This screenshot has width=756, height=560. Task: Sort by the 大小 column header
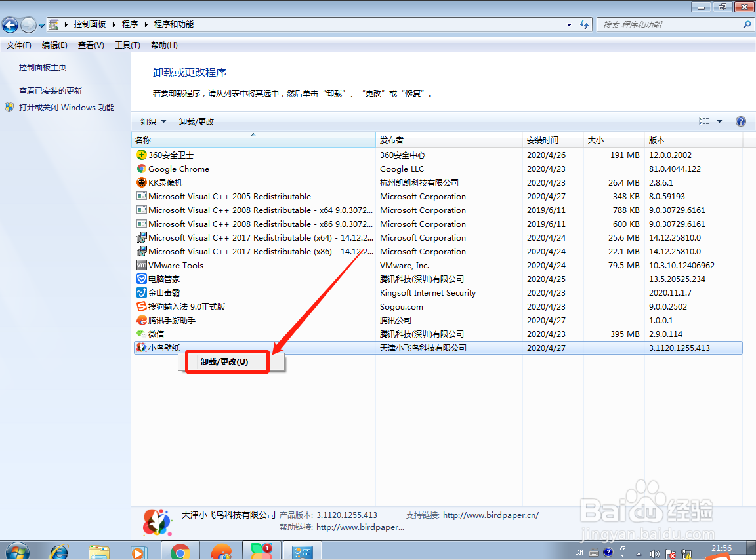614,140
